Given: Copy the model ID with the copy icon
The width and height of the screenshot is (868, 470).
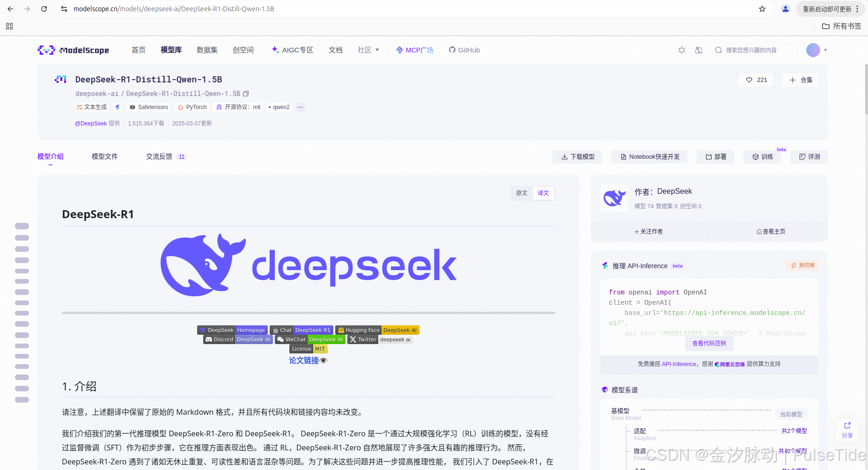Looking at the screenshot, I should 246,94.
